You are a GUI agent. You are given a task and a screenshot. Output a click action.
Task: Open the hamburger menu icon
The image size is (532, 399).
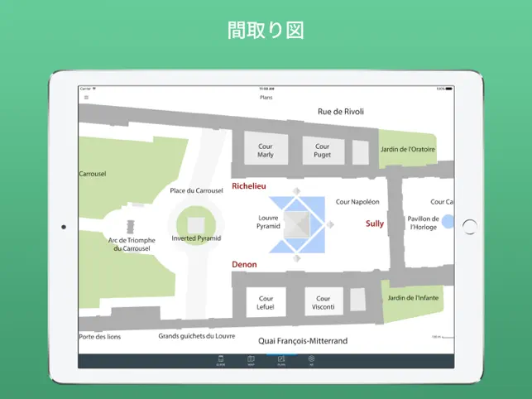coord(86,98)
